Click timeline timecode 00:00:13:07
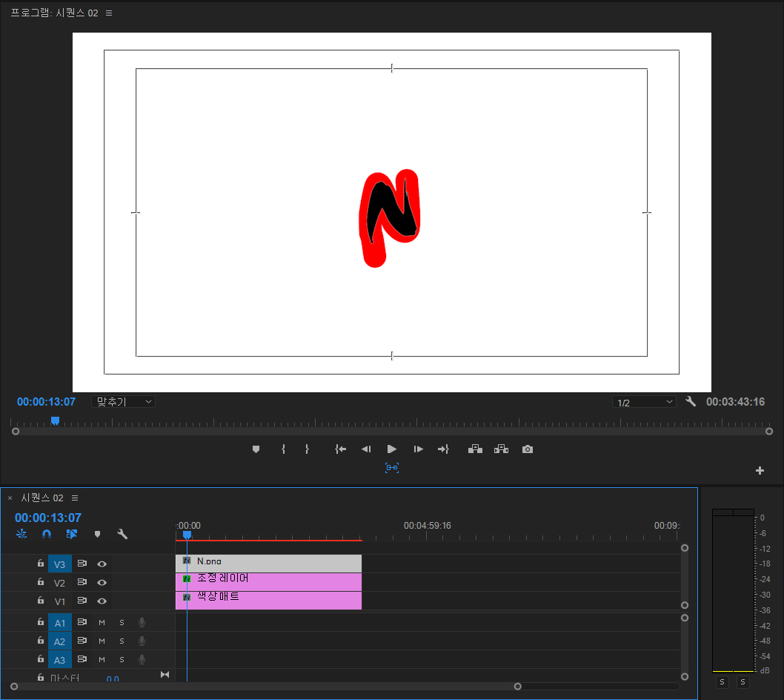This screenshot has height=700, width=784. [x=48, y=518]
